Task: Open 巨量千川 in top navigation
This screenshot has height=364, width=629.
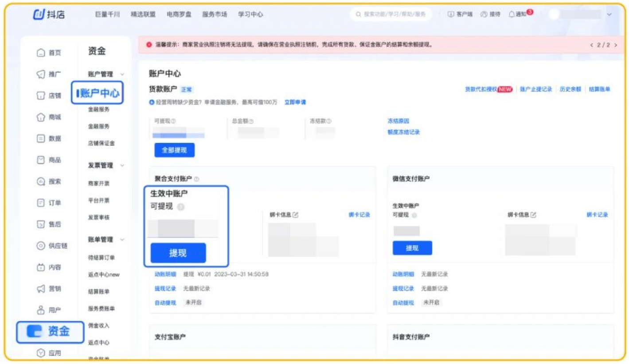Action: (x=107, y=14)
